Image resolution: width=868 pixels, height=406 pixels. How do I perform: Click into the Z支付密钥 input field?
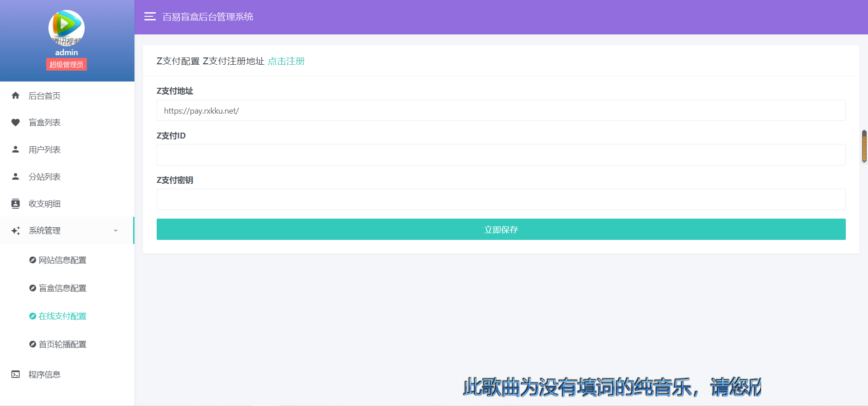click(501, 200)
